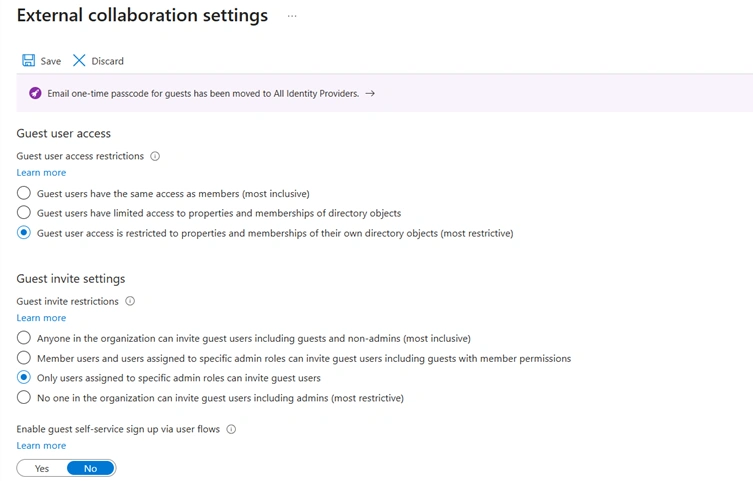Click the Discard button label
Screen dimensions: 753x481
(108, 61)
